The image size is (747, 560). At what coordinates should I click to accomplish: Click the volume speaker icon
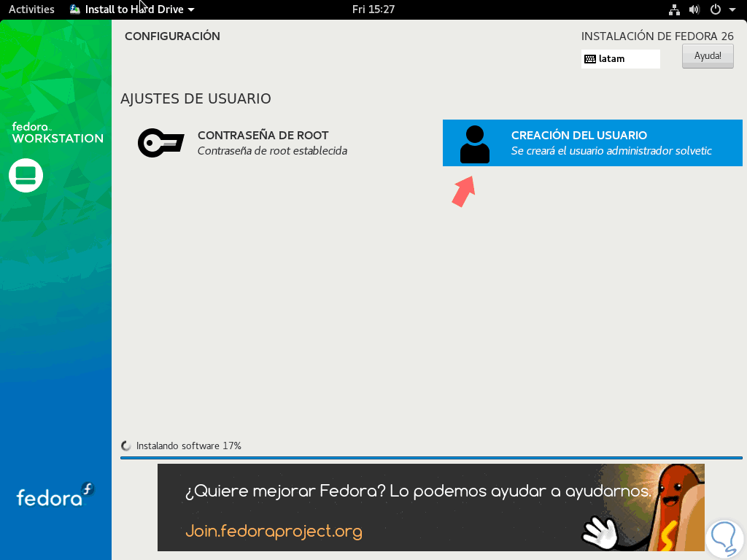tap(694, 9)
